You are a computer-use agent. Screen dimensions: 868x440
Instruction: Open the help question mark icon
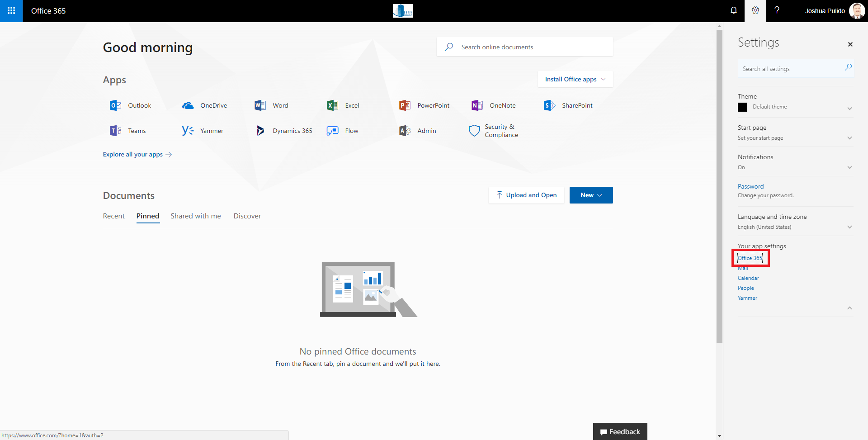point(777,10)
